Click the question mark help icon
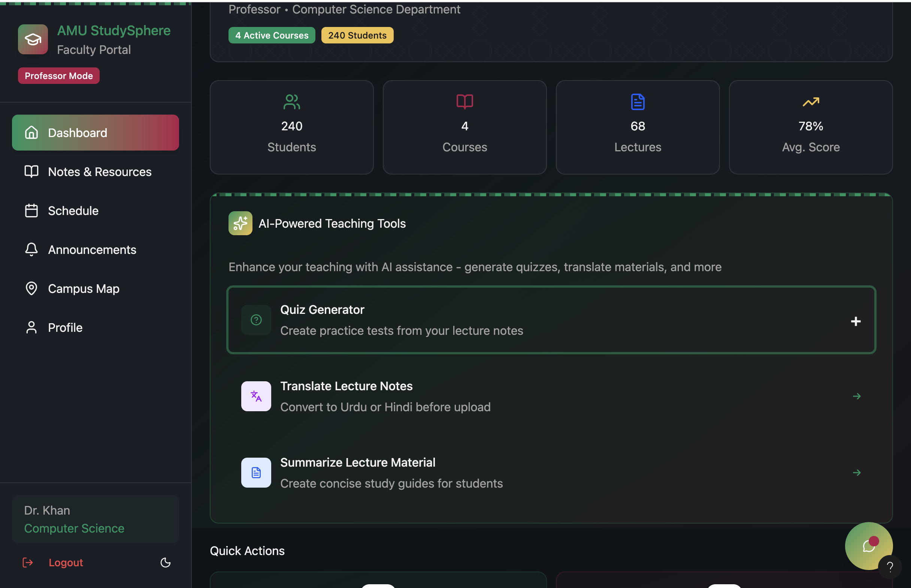The width and height of the screenshot is (911, 588). point(890,567)
